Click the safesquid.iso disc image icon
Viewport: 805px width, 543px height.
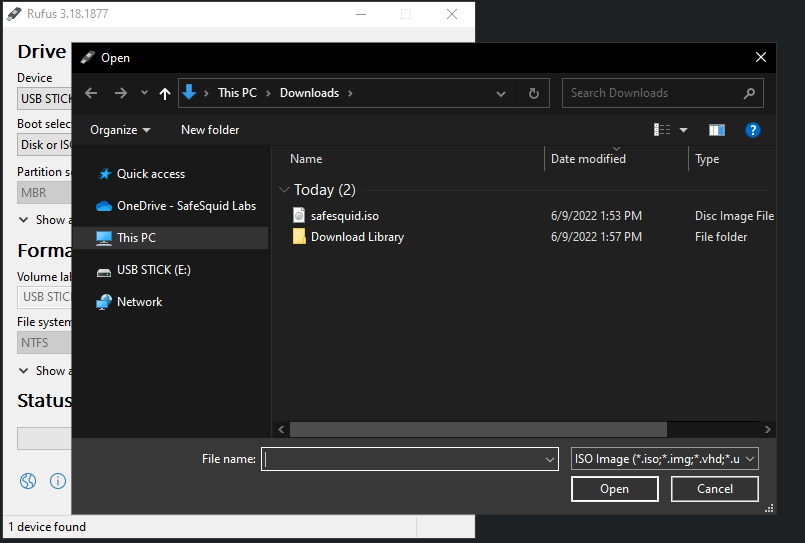click(299, 215)
